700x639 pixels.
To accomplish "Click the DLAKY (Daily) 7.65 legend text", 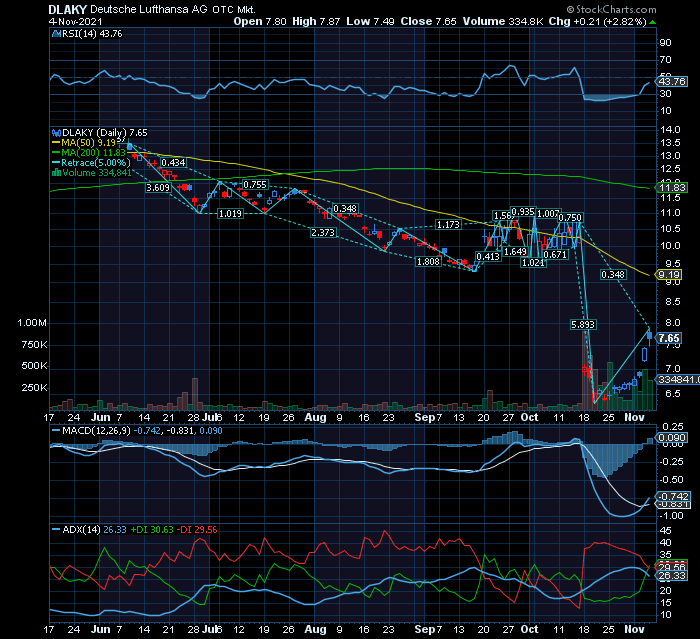I will [104, 133].
